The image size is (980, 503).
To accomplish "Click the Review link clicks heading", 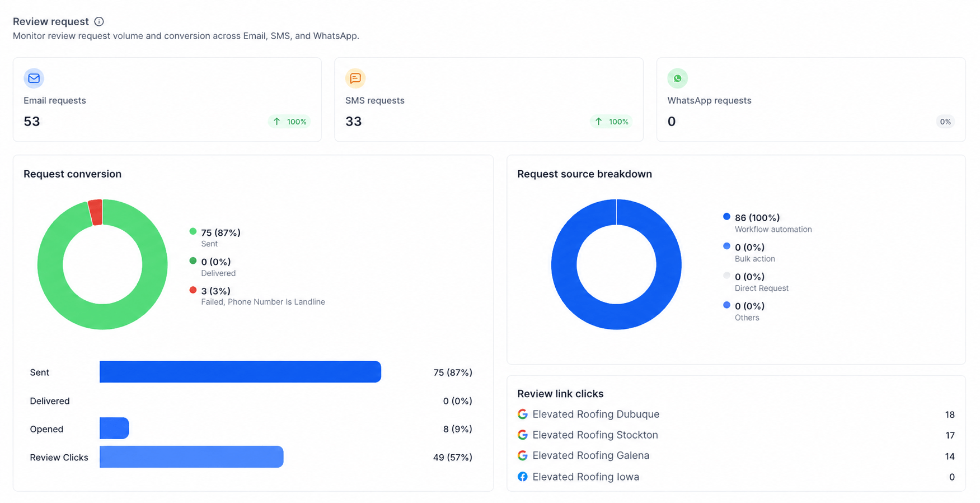I will coord(560,394).
